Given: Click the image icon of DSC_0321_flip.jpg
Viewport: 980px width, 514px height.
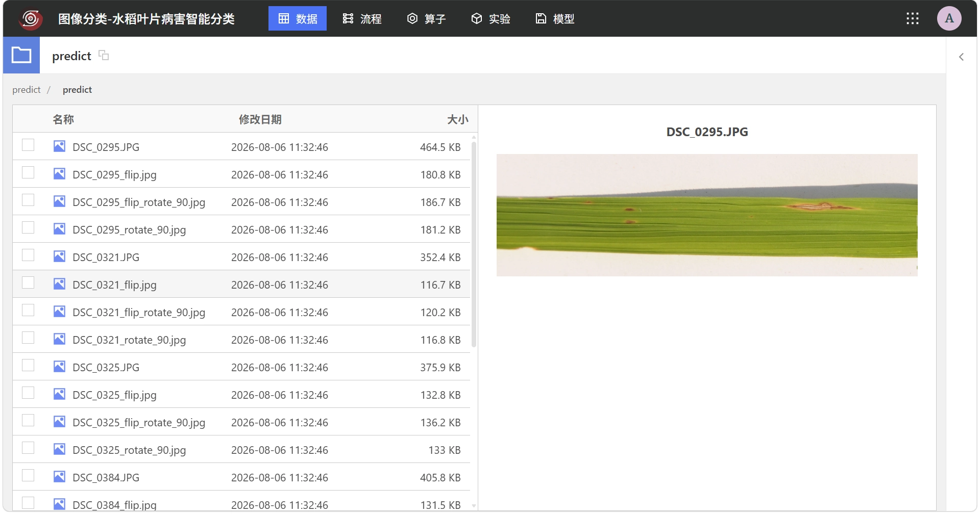Looking at the screenshot, I should click(x=59, y=284).
